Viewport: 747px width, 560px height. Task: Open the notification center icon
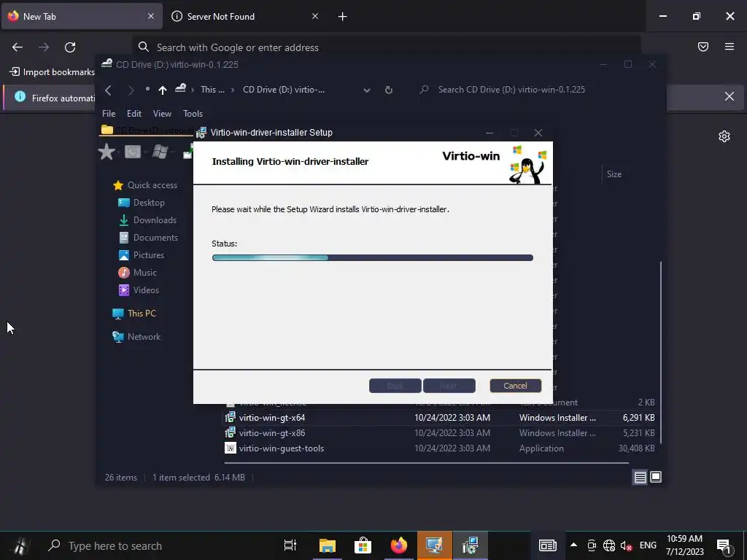724,545
